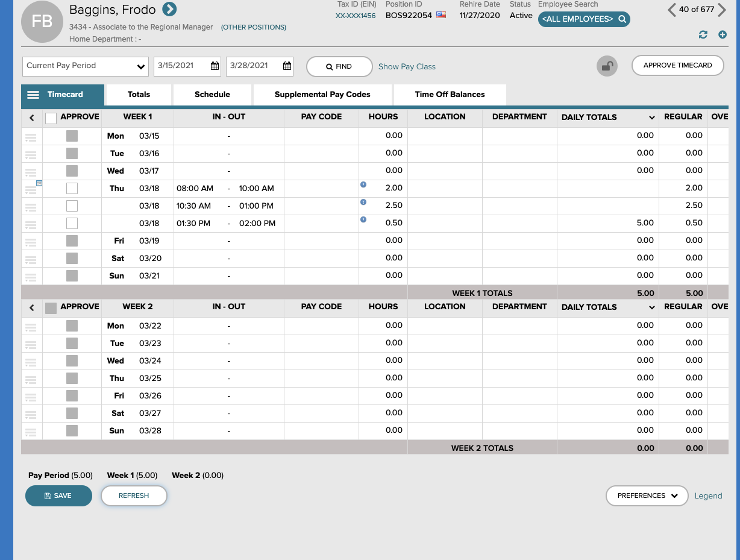Open row menu icon for Sat 03/20
This screenshot has height=560, width=740.
(31, 259)
